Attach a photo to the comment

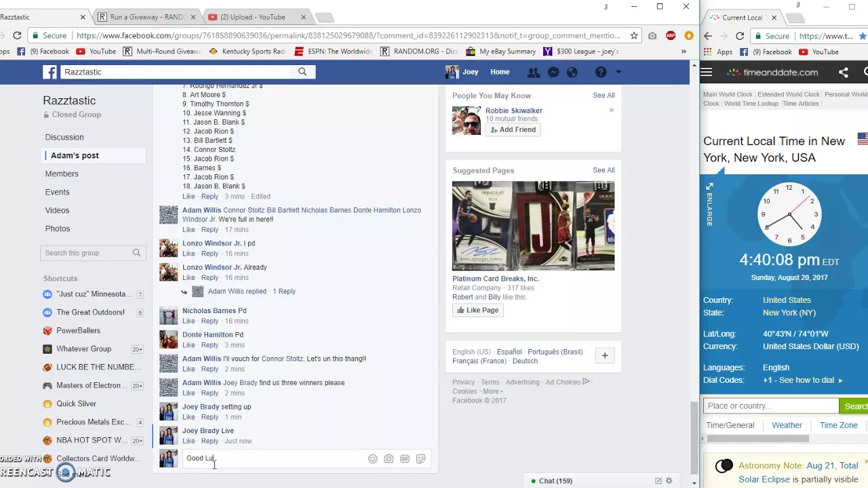[389, 459]
